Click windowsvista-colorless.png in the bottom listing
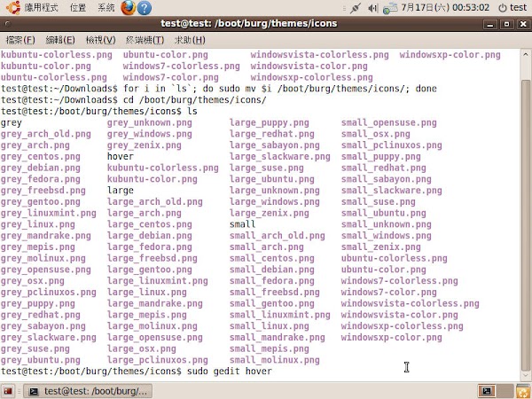This screenshot has height=399, width=532. pyautogui.click(x=411, y=303)
